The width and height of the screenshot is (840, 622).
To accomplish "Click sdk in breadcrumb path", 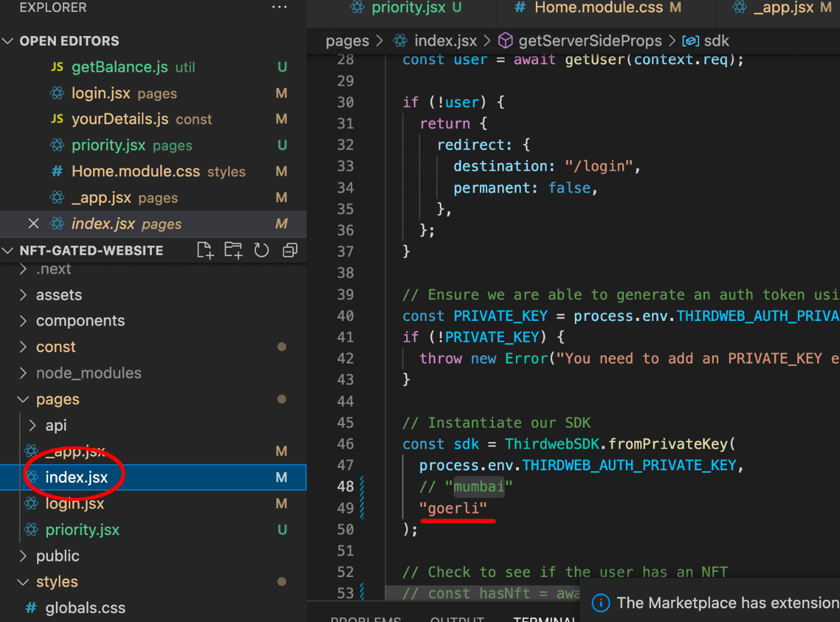I will pyautogui.click(x=716, y=41).
